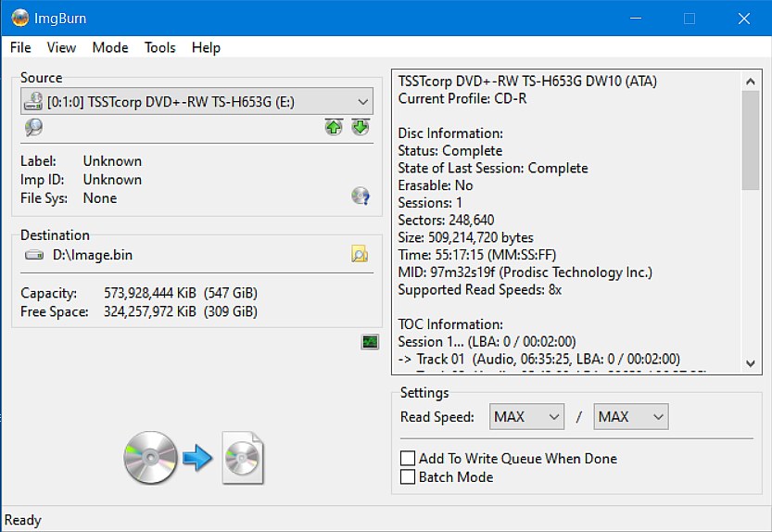Viewport: 772px width, 532px height.
Task: Click the info panel scroll down arrow
Action: point(751,363)
